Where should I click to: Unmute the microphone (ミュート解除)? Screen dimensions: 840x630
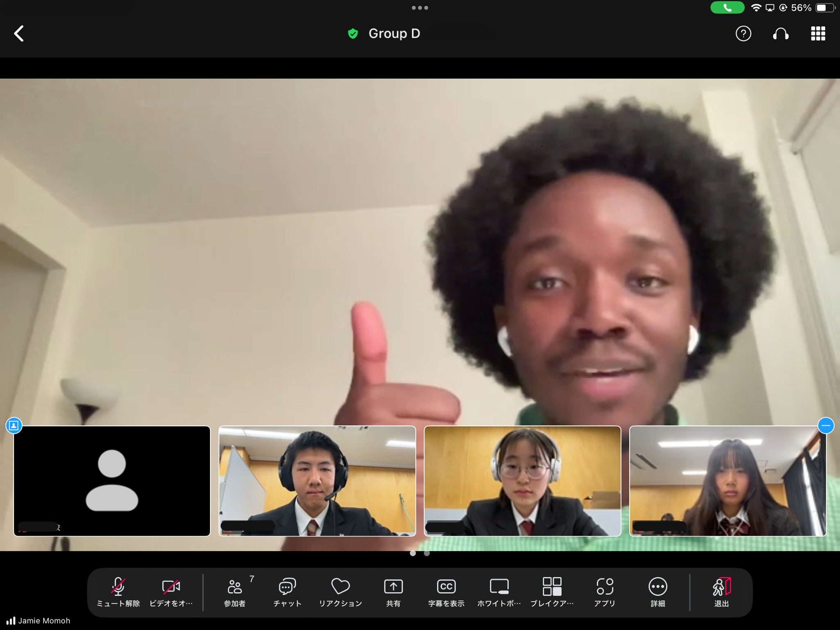coord(118,592)
